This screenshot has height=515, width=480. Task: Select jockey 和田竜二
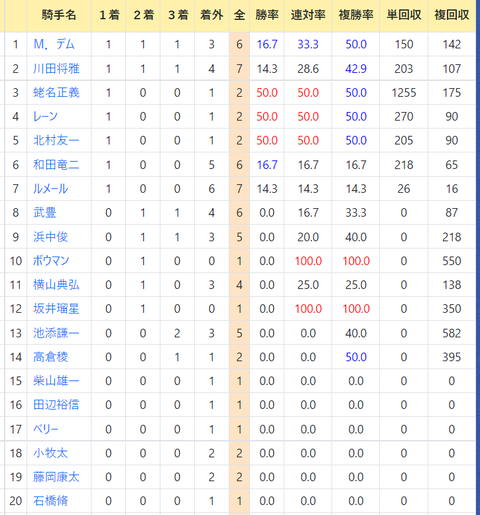[56, 165]
